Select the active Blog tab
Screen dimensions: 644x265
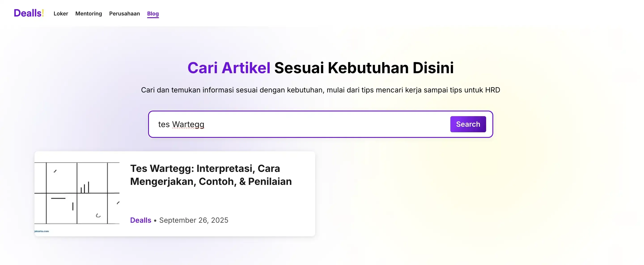point(153,14)
